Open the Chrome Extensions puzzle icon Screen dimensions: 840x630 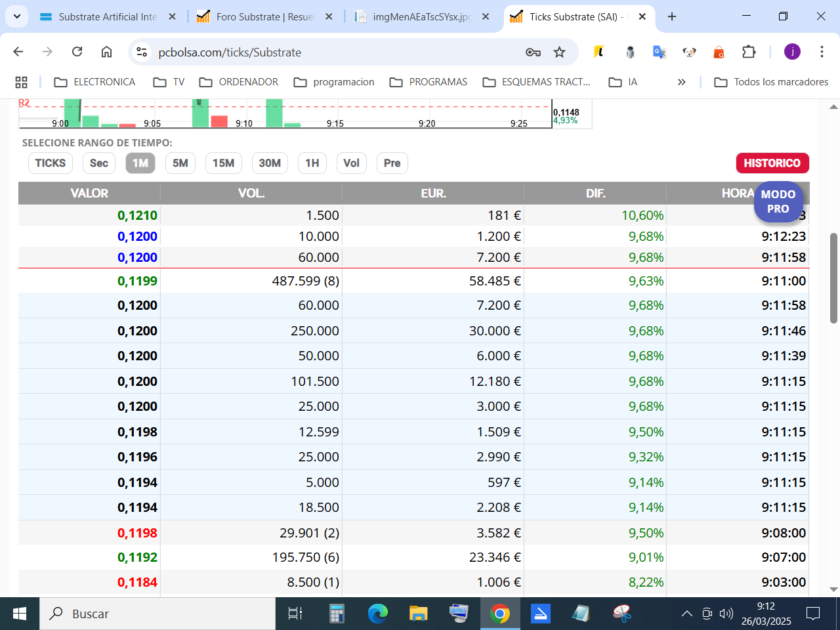(749, 52)
